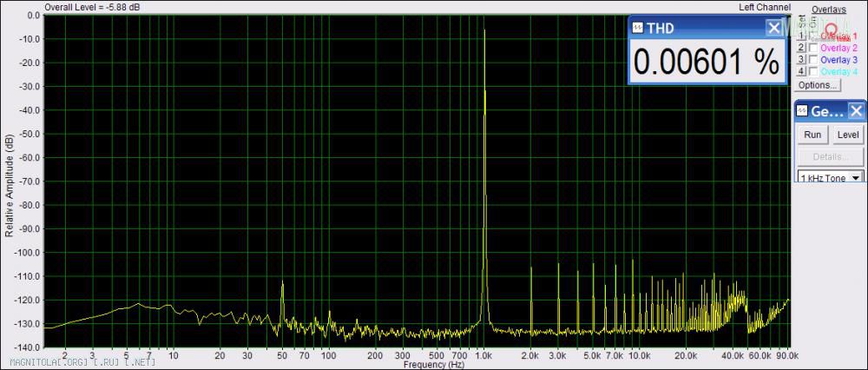Open the generator Level settings
868x370 pixels.
coord(847,135)
